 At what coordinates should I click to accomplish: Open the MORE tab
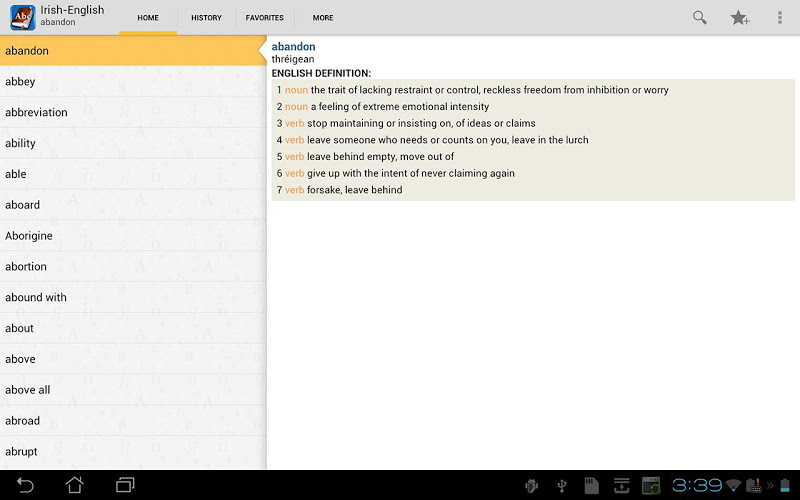(x=323, y=18)
